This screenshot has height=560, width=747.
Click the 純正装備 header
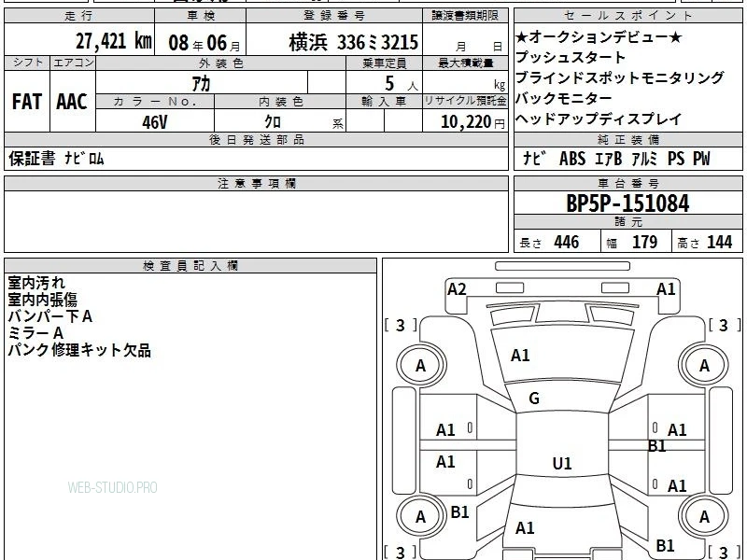pos(627,139)
